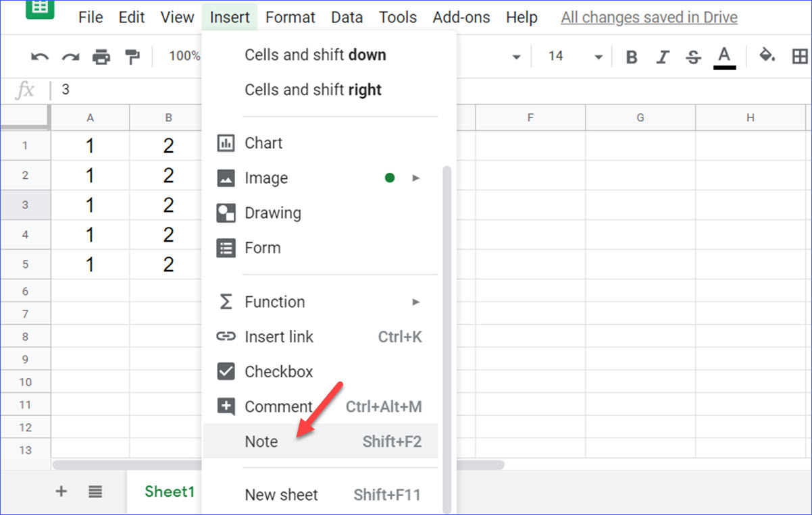Expand the Image submenu

[x=416, y=178]
